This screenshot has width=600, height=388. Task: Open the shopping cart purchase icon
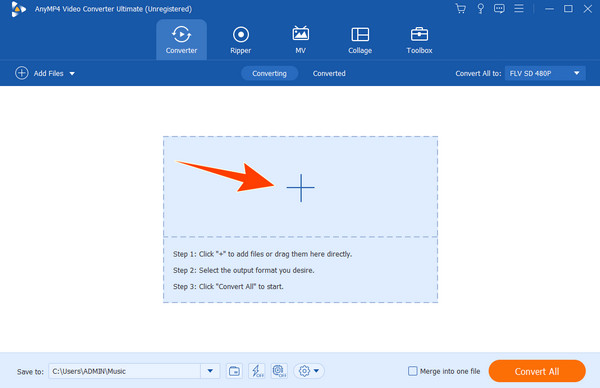point(461,8)
